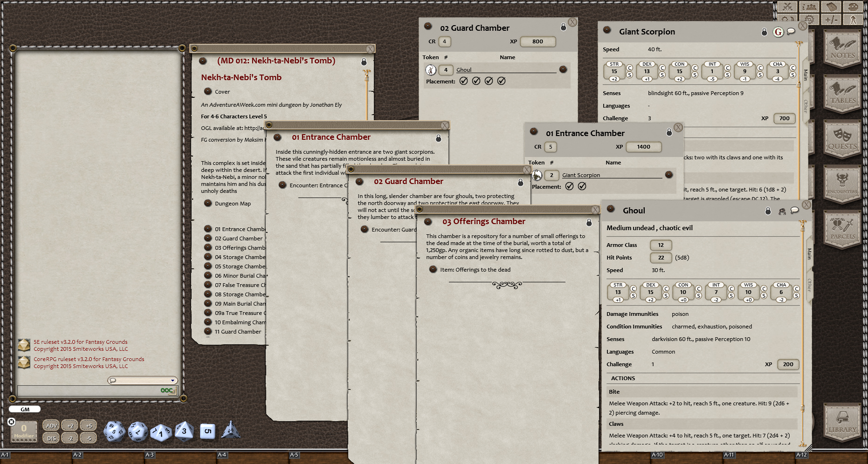Open the Combat Tracker via the crossed swords icon
Viewport: 868px width, 464px height.
787,7
